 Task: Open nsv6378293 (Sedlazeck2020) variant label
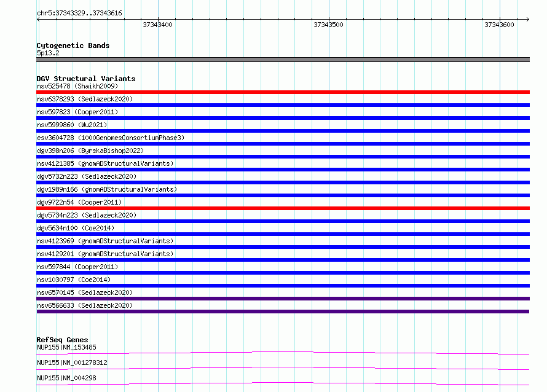pyautogui.click(x=85, y=99)
